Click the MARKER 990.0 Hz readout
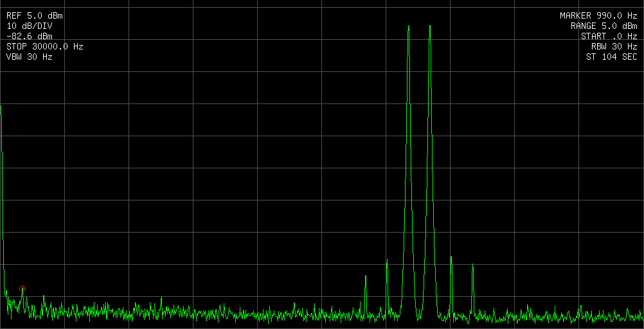This screenshot has width=644, height=329. [598, 16]
